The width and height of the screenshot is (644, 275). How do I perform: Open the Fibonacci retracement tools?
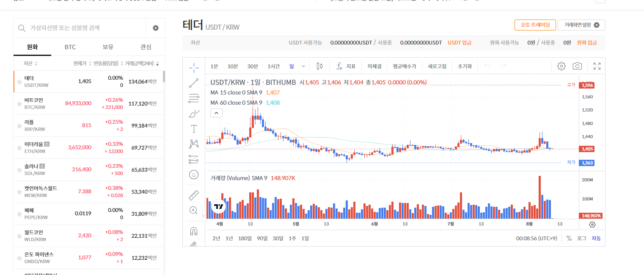click(x=194, y=98)
